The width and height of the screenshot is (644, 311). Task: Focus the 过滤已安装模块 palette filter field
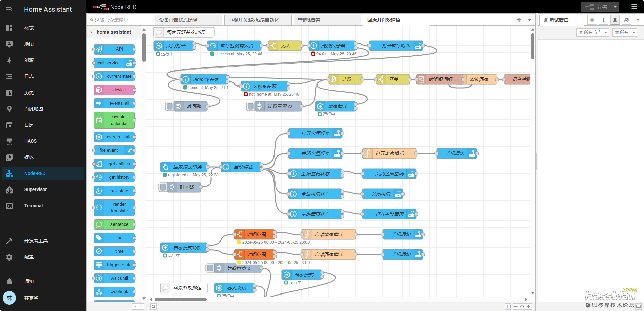pos(117,20)
